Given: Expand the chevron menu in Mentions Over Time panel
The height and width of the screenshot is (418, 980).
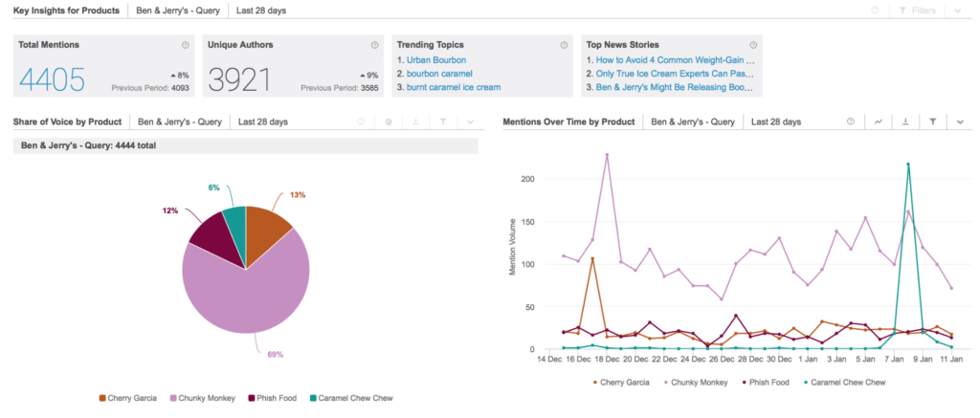Looking at the screenshot, I should point(959,122).
